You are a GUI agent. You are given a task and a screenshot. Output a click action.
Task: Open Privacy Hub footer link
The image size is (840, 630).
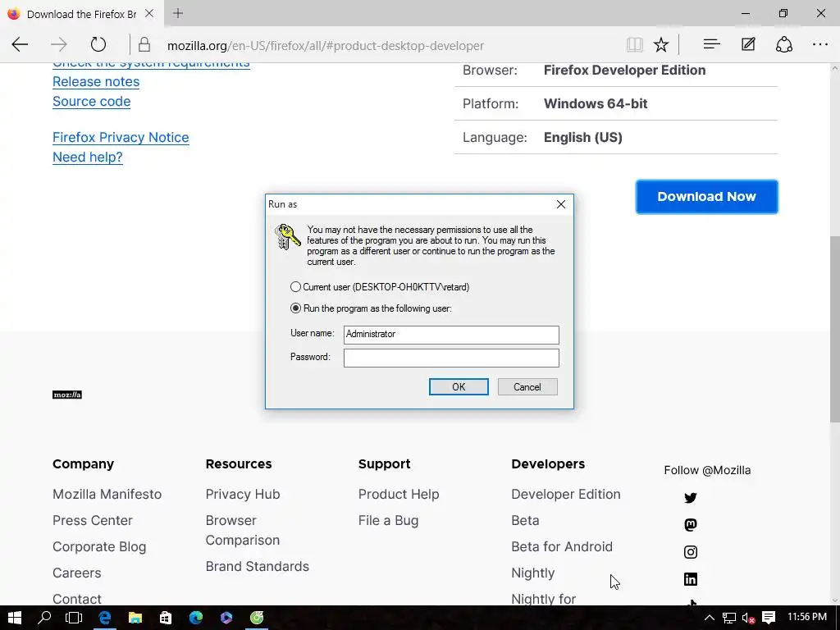point(243,494)
